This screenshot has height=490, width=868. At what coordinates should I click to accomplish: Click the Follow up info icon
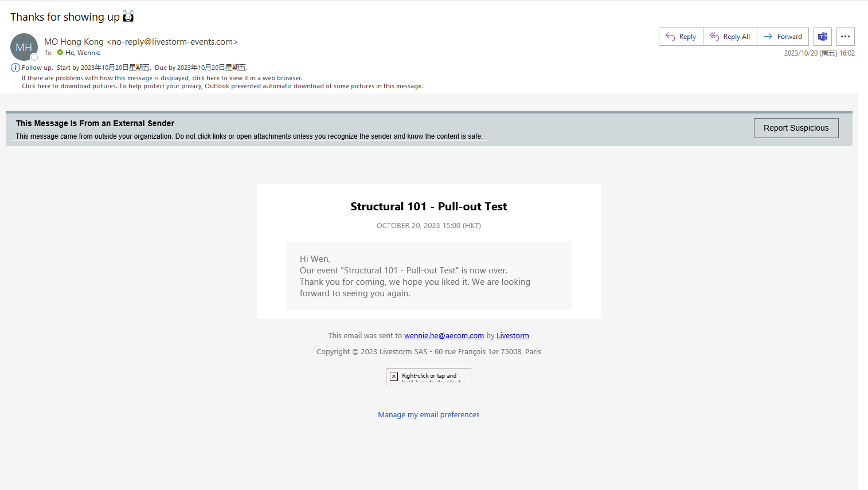coord(15,68)
